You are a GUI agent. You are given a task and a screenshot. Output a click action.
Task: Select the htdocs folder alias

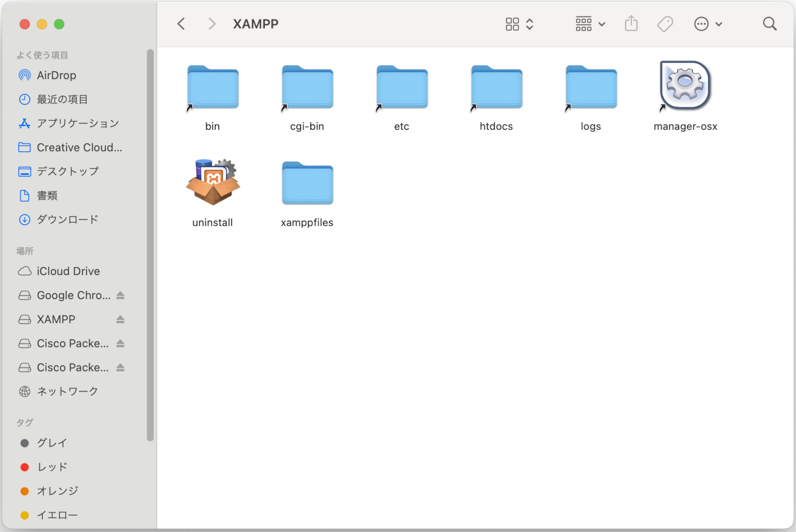click(x=496, y=87)
